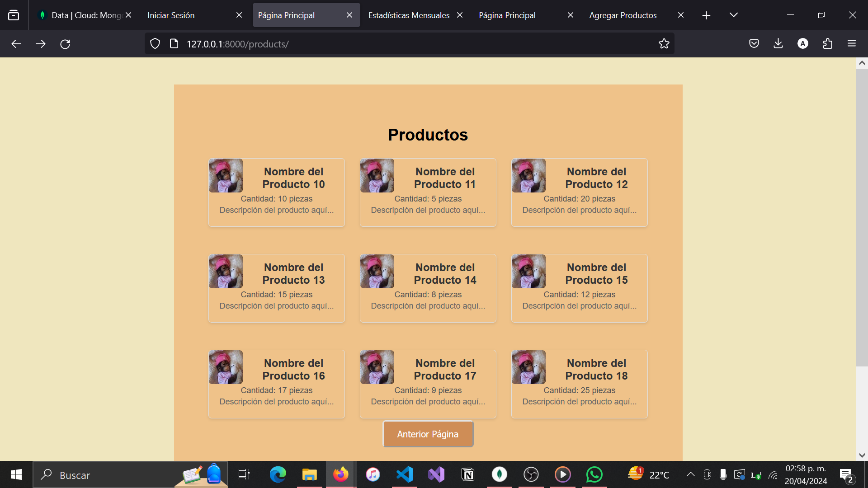Click the URL address bar
Viewport: 868px width, 488px height.
coord(407,44)
